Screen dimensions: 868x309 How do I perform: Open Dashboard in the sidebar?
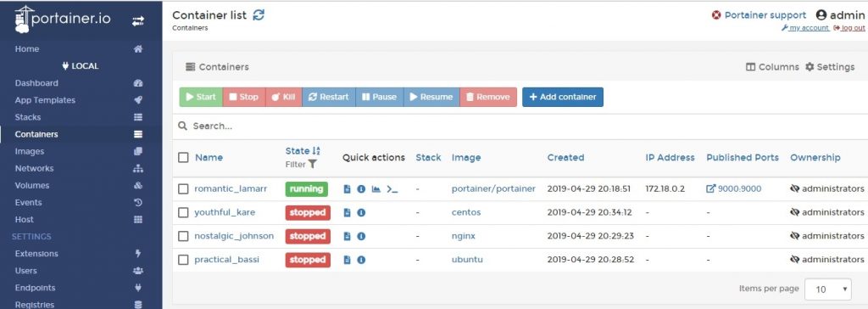(36, 83)
